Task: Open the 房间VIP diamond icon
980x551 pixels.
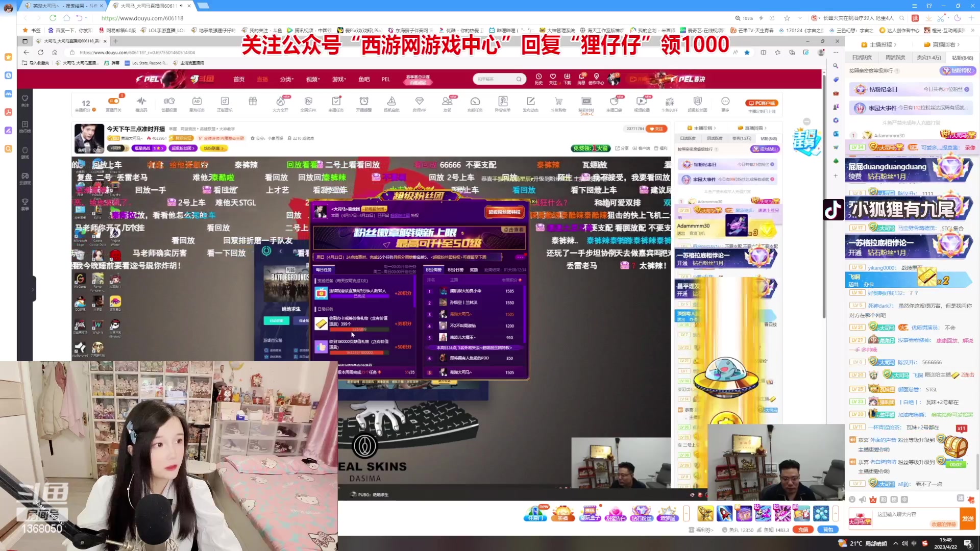Action: click(420, 104)
